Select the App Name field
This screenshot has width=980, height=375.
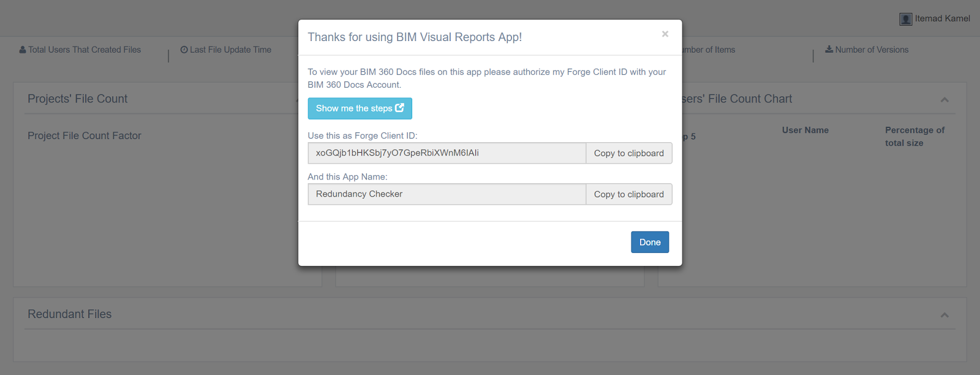click(x=447, y=194)
